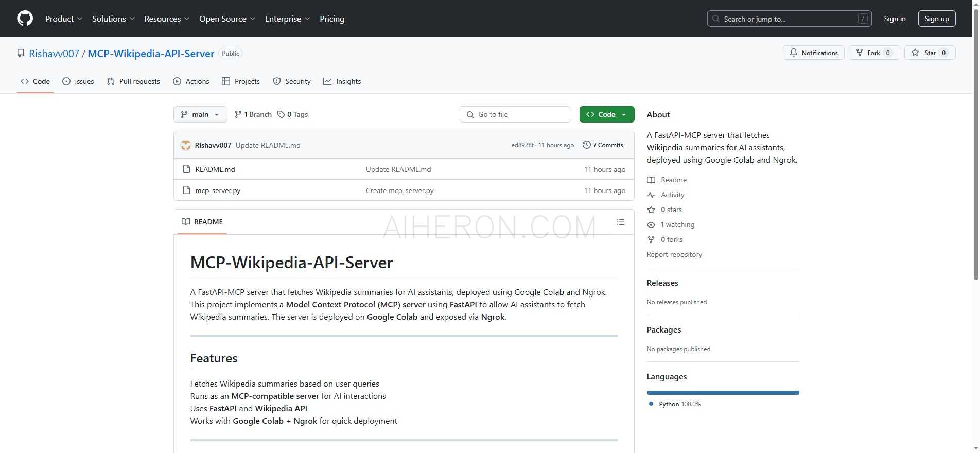Open the MCP-Wikipedia-API-Server repository link
Viewport: 980px width, 453px height.
pyautogui.click(x=151, y=54)
